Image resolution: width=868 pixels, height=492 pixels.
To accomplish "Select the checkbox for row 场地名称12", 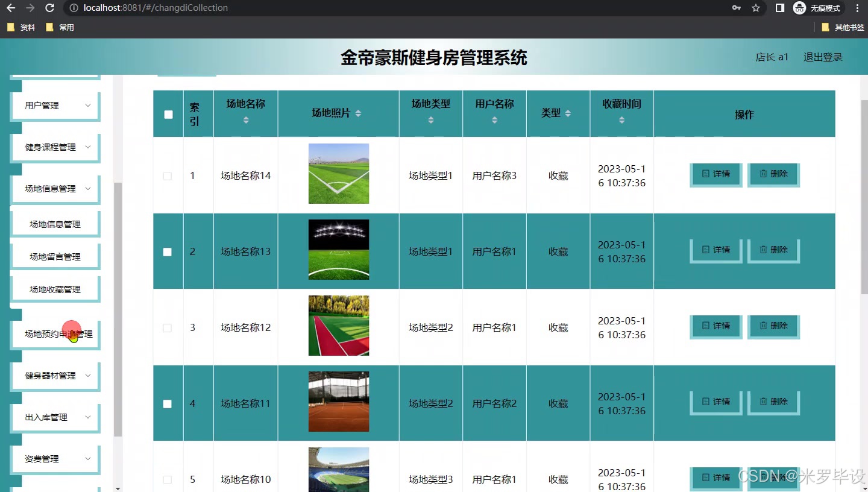I will point(168,328).
